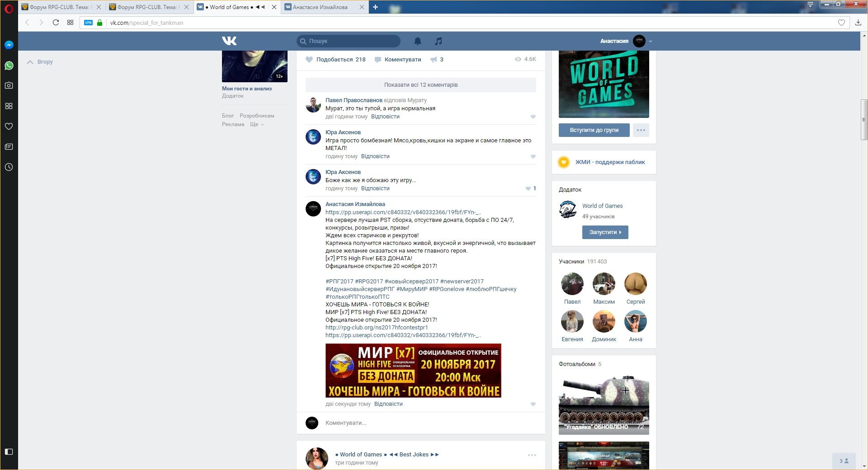Open the friends online chat counter
This screenshot has width=868, height=470.
click(x=844, y=461)
